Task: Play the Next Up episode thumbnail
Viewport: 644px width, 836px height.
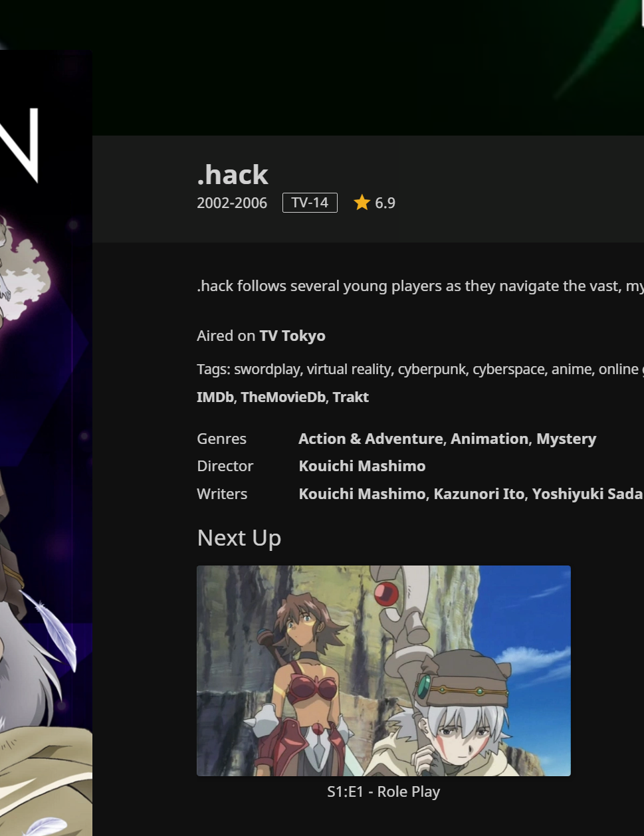Action: pos(383,671)
